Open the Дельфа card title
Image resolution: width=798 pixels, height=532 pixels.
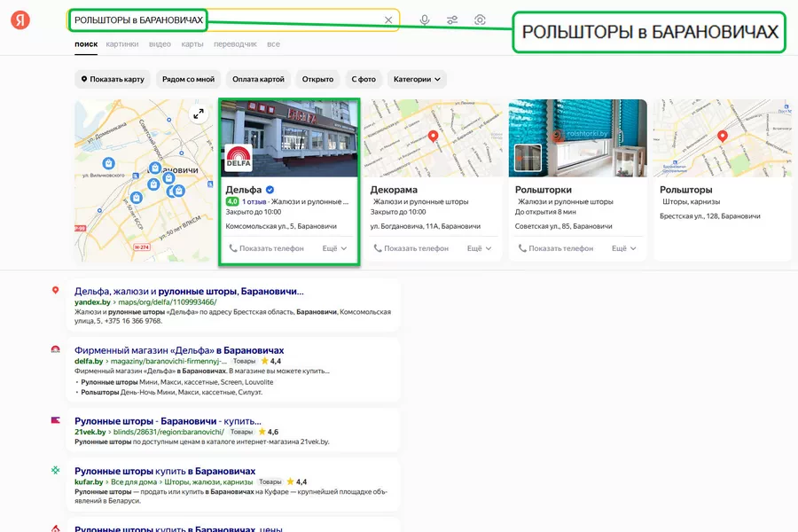click(243, 190)
